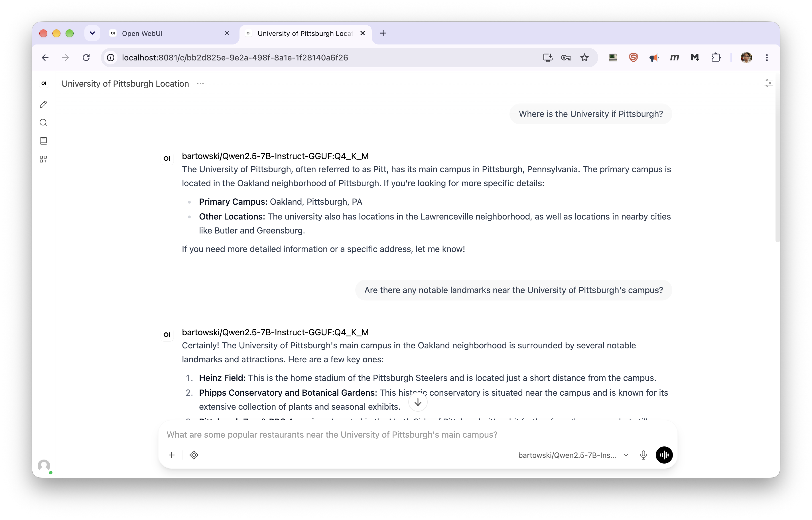This screenshot has width=812, height=520.
Task: Start voice mode with the black waveform button
Action: 664,455
